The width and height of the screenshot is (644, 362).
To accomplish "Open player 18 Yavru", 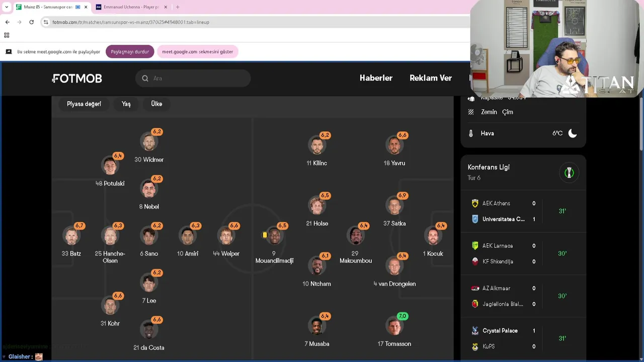I will tap(394, 150).
